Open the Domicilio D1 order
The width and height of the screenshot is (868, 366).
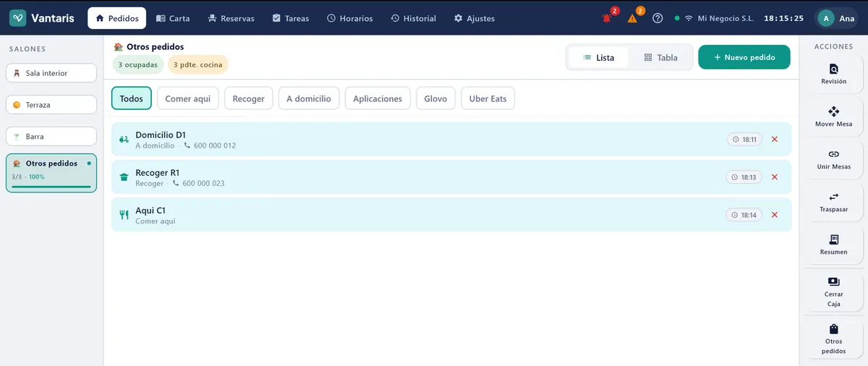451,139
